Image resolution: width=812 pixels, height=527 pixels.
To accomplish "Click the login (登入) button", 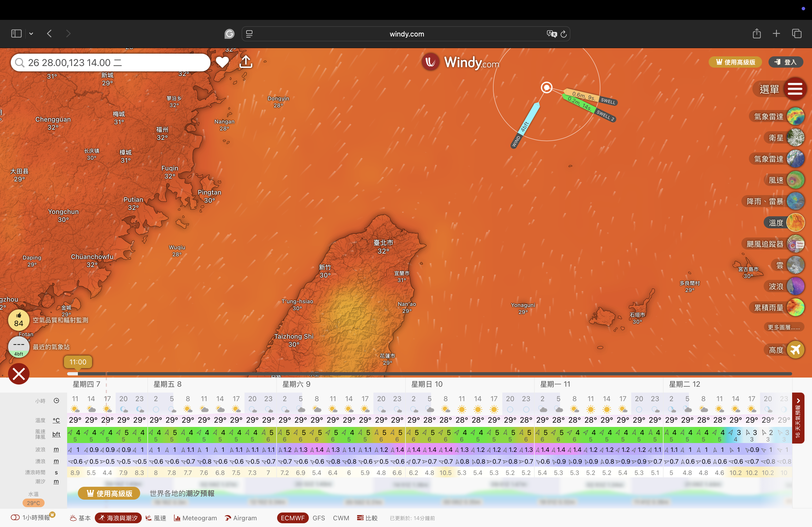I will click(785, 62).
